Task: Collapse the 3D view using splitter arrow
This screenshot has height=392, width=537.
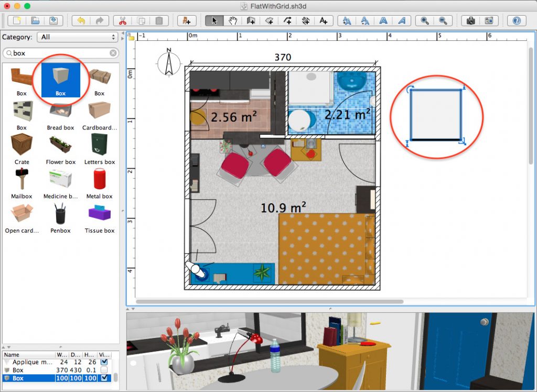Action: pos(331,308)
